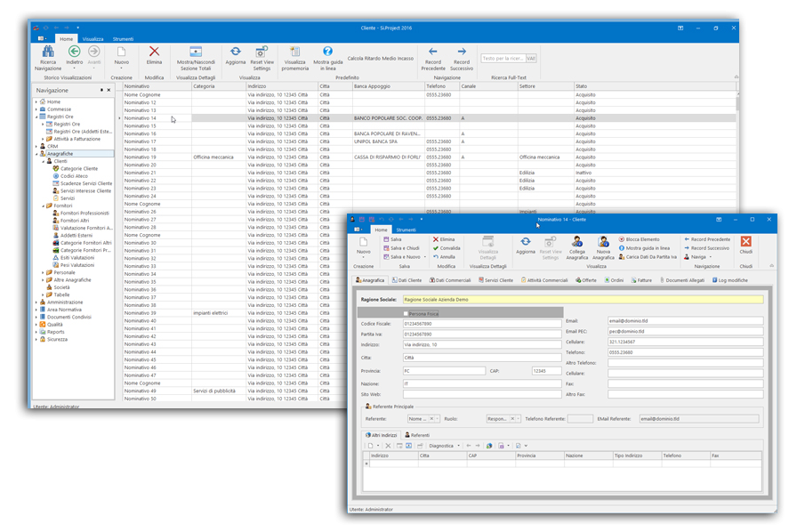The width and height of the screenshot is (805, 532).
Task: Open Mostra guida in linea in main ribbon
Action: (x=327, y=58)
